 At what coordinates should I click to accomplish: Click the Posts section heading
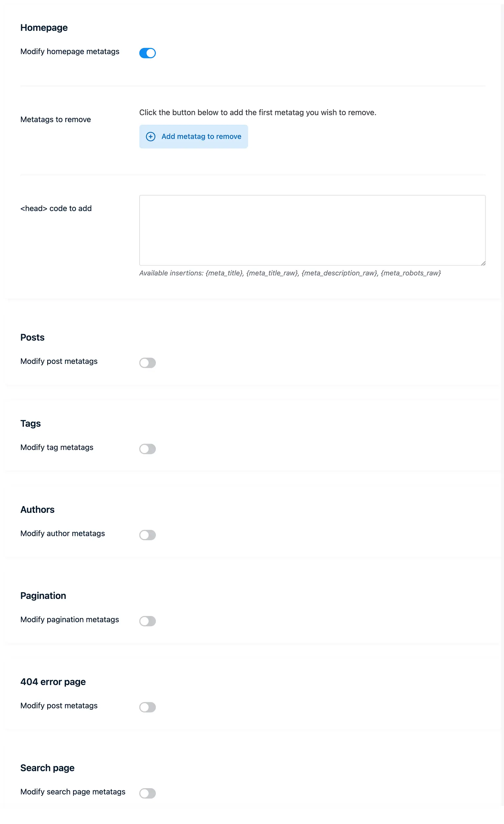tap(32, 337)
